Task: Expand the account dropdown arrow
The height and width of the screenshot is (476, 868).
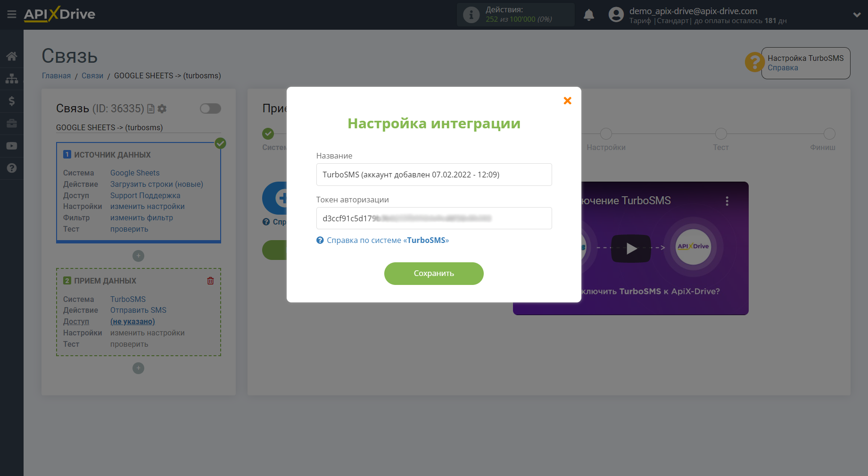Action: click(x=857, y=15)
